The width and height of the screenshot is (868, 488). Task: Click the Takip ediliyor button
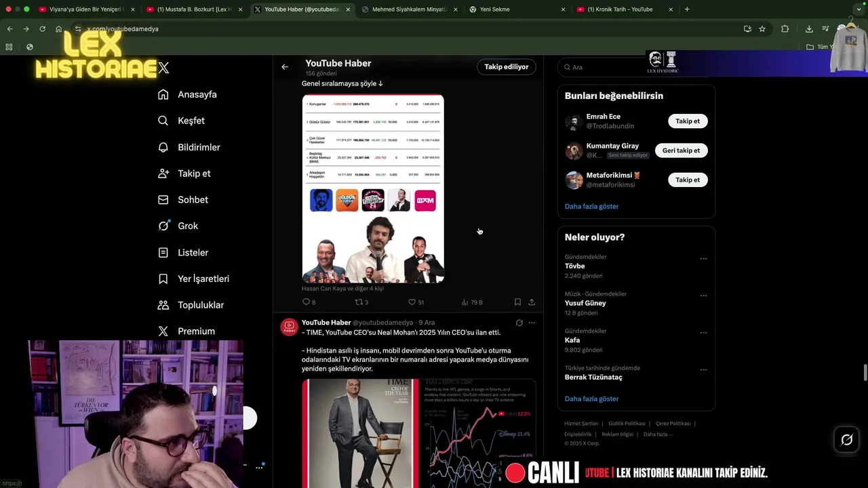pos(507,66)
